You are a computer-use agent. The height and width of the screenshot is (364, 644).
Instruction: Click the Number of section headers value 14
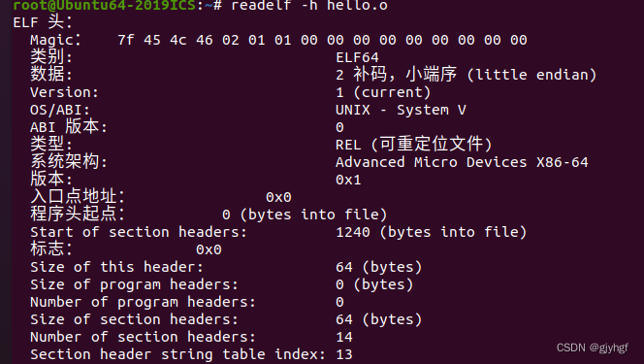pyautogui.click(x=344, y=337)
